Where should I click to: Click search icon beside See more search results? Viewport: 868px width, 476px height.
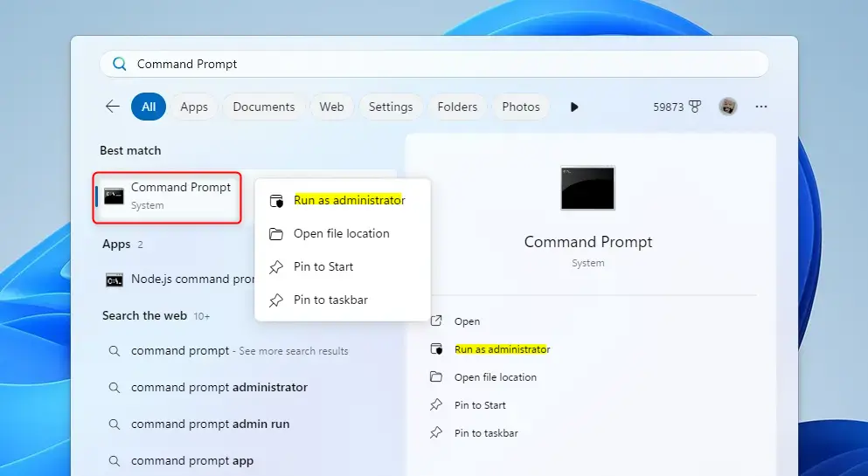114,351
